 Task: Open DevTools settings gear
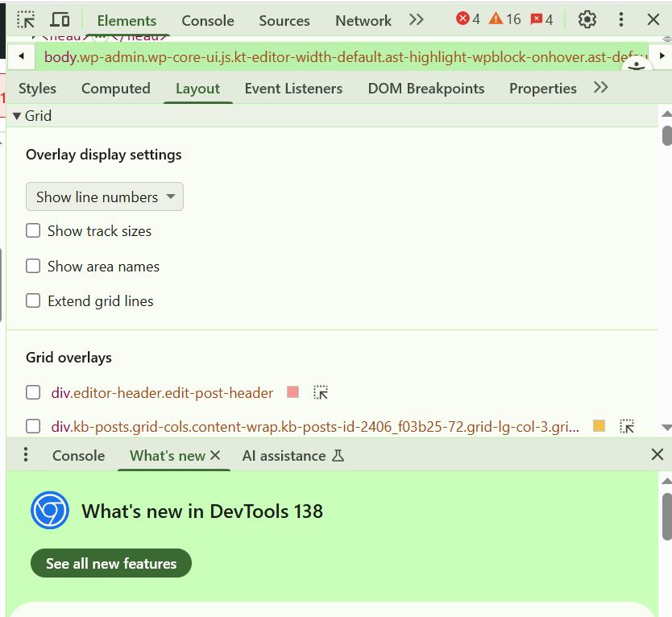click(x=587, y=19)
